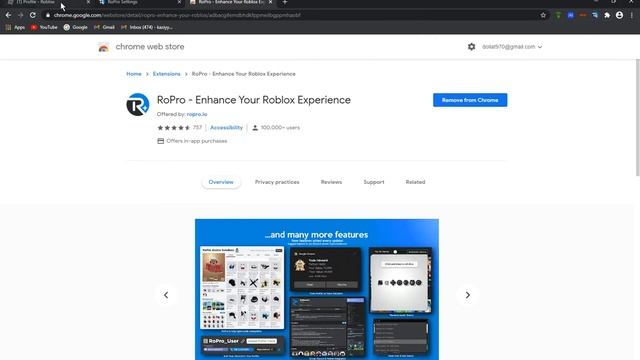640x360 pixels.
Task: Switch to the Profile - Roblox tab
Action: [47, 2]
